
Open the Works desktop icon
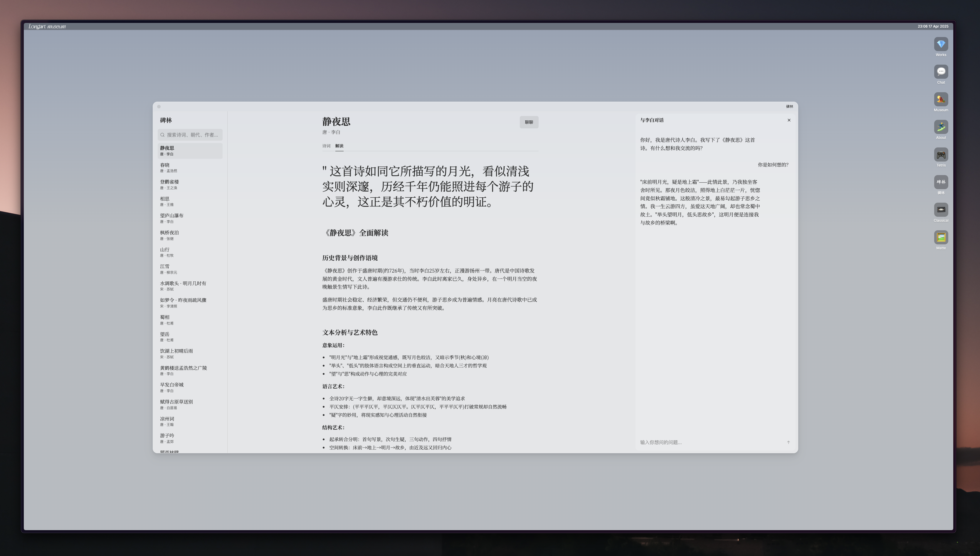tap(940, 44)
